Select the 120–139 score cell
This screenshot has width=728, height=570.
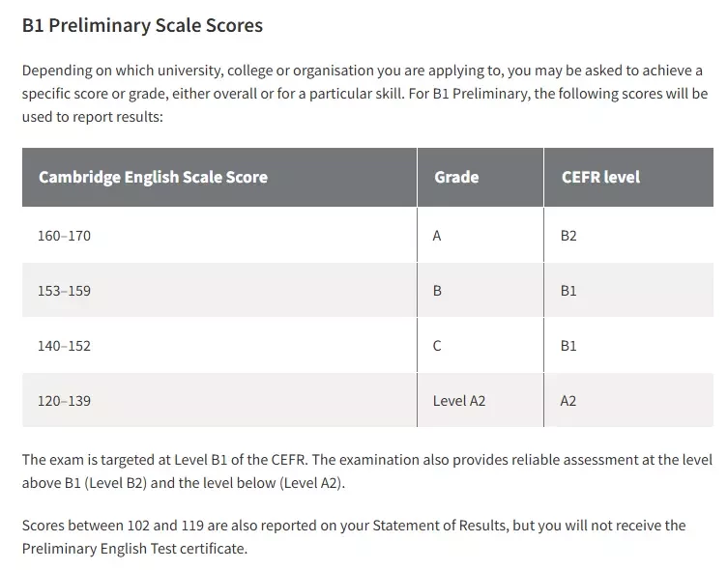tap(219, 400)
